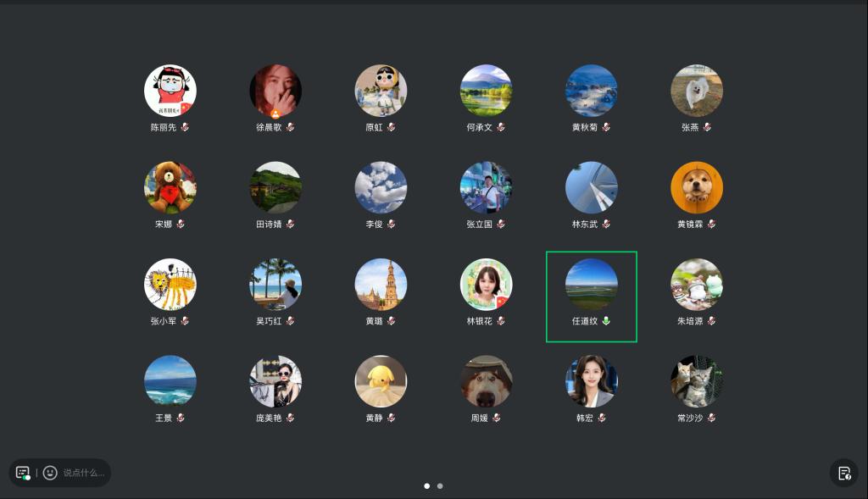Click 黄秋菊's participant avatar

click(x=591, y=91)
